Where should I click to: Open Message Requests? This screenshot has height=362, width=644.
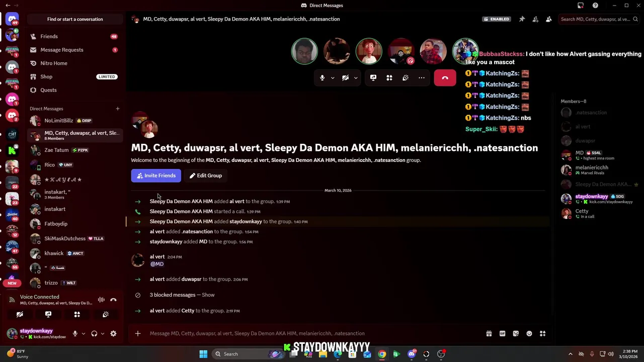pos(74,50)
